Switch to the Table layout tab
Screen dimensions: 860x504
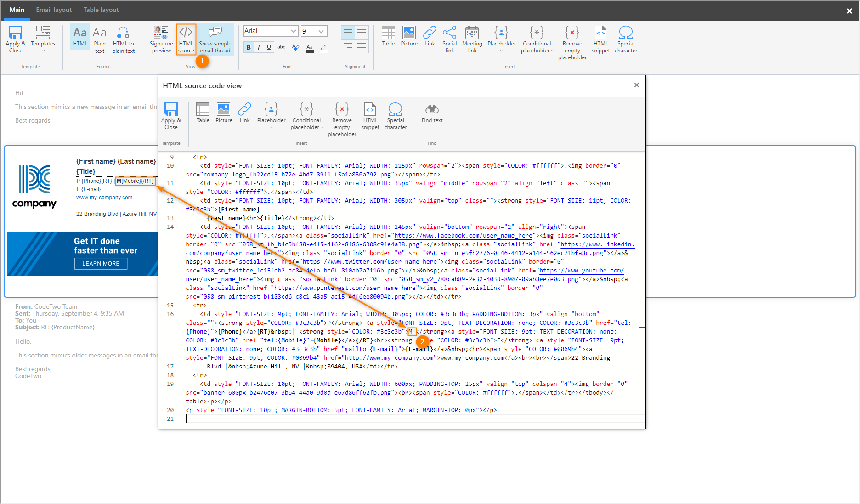(x=101, y=10)
